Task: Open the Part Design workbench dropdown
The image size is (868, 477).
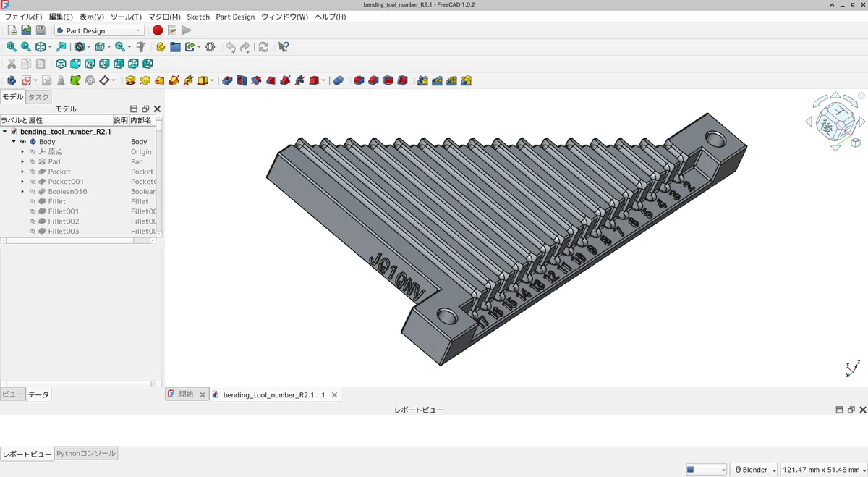Action: pos(100,30)
